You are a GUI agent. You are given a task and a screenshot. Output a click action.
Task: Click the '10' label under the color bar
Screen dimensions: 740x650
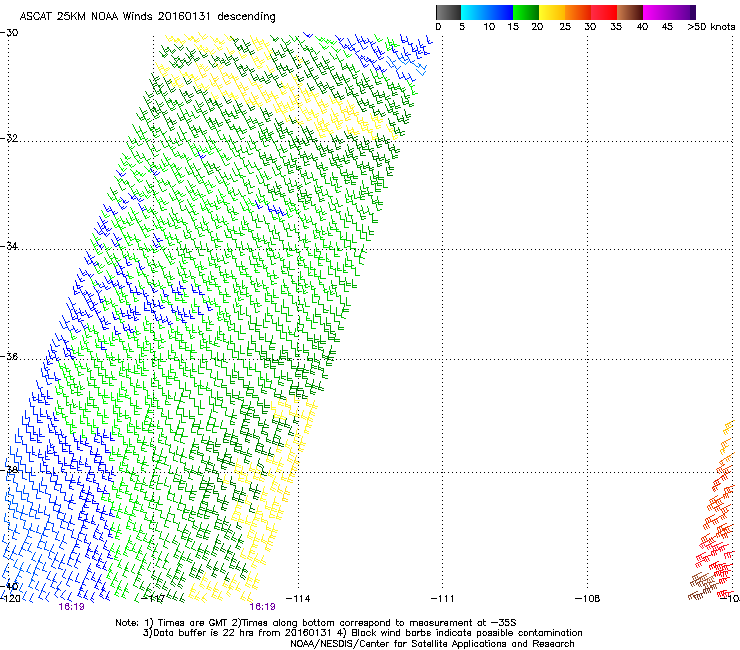(x=489, y=27)
